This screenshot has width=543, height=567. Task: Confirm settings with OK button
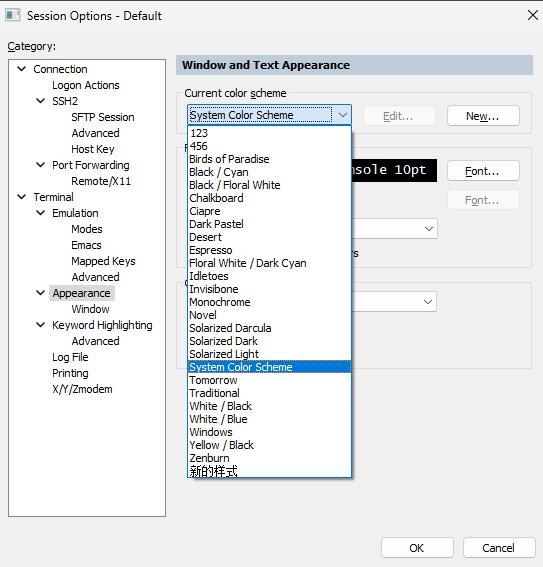pyautogui.click(x=417, y=548)
